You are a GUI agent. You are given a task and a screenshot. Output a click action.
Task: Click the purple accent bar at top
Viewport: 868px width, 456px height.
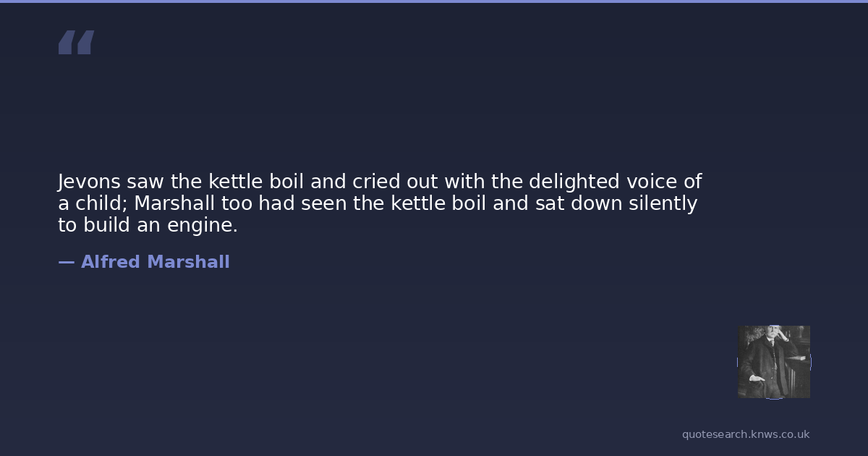click(434, 1)
